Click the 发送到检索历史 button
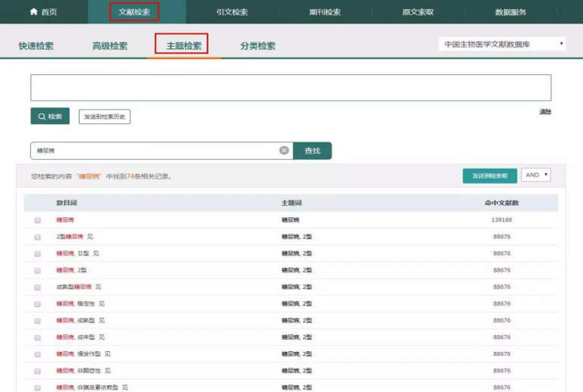The image size is (583, 392). [105, 117]
